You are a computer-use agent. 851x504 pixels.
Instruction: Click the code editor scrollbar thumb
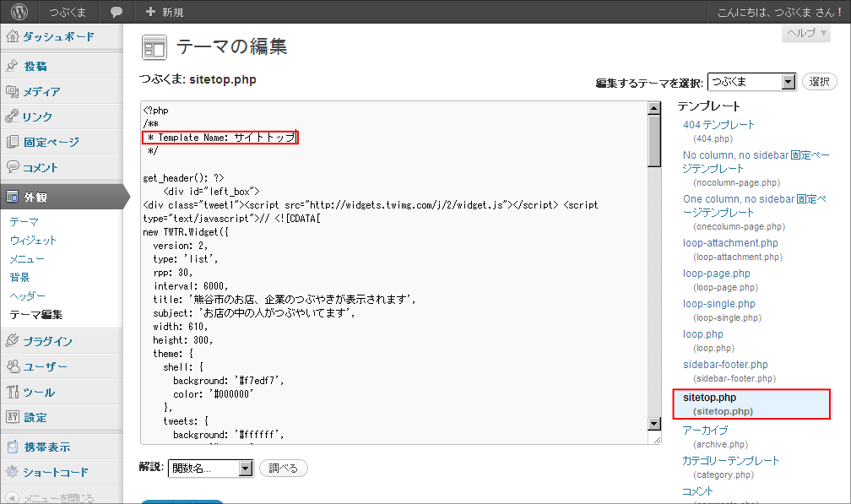(654, 140)
